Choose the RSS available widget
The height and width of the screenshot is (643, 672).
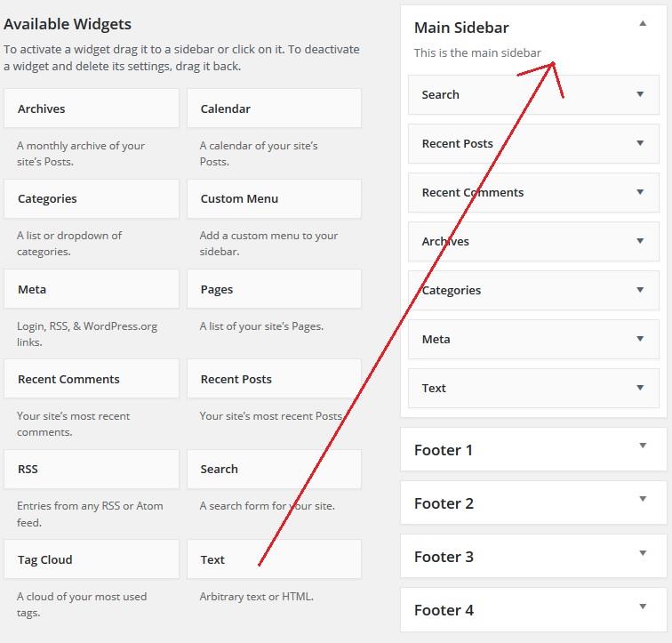pos(91,469)
